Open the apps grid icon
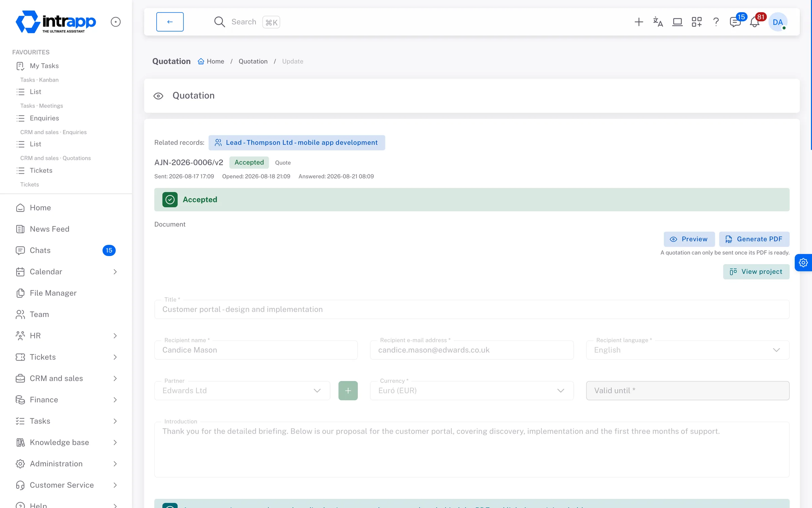The width and height of the screenshot is (812, 508). [697, 22]
